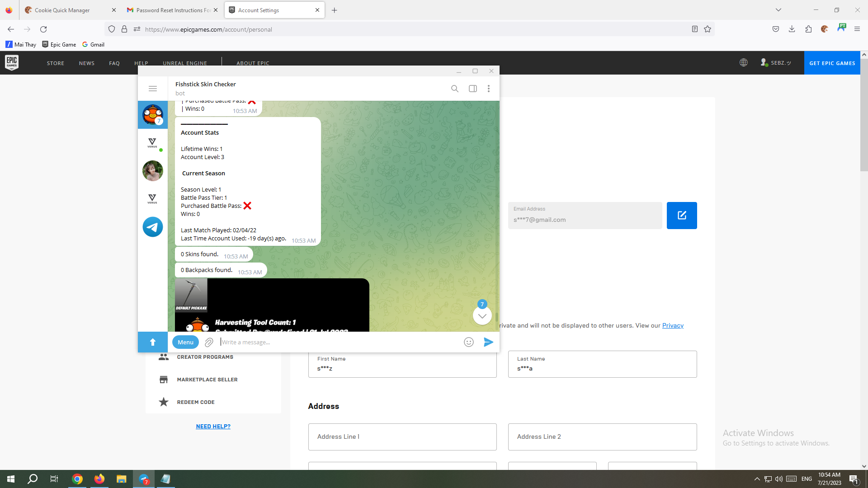Attach a file with paperclip icon
The height and width of the screenshot is (488, 868).
(x=209, y=342)
